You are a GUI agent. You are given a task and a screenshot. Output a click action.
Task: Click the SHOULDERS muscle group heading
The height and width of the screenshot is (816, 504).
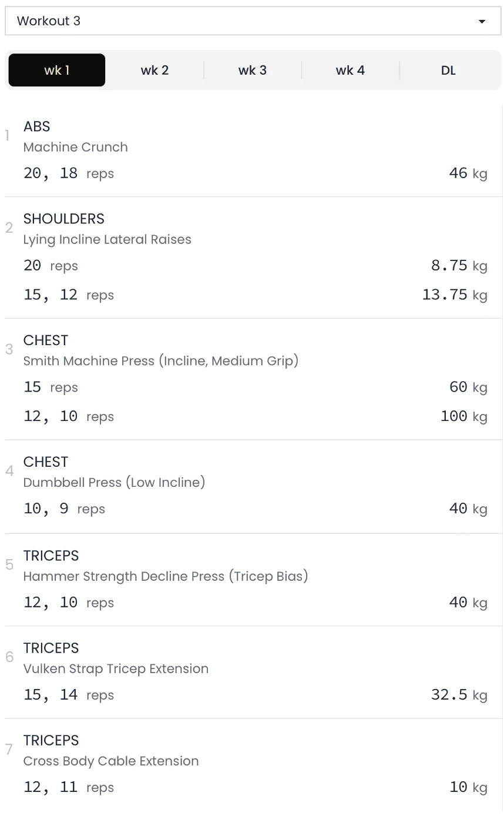64,219
